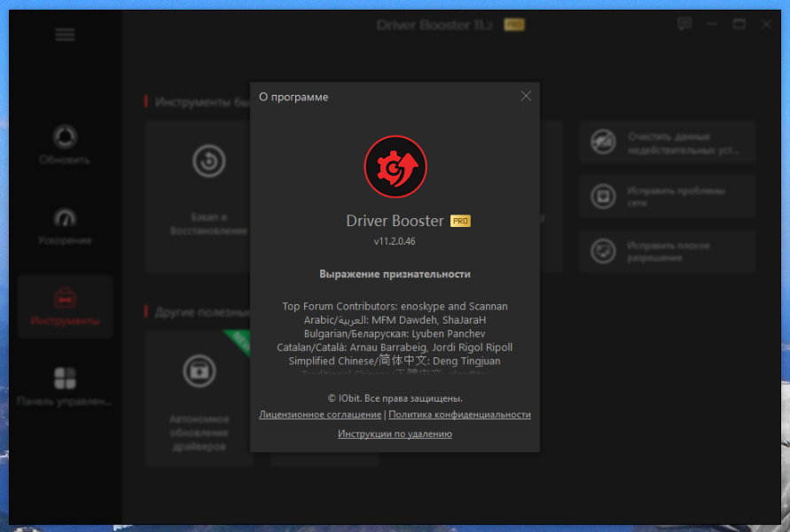The height and width of the screenshot is (532, 790).
Task: Minimize the Driver Booster main window
Action: (x=711, y=24)
